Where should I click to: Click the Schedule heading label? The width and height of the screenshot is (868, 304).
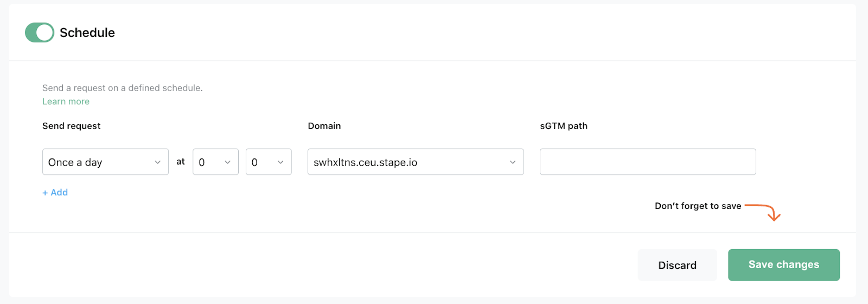pos(87,33)
